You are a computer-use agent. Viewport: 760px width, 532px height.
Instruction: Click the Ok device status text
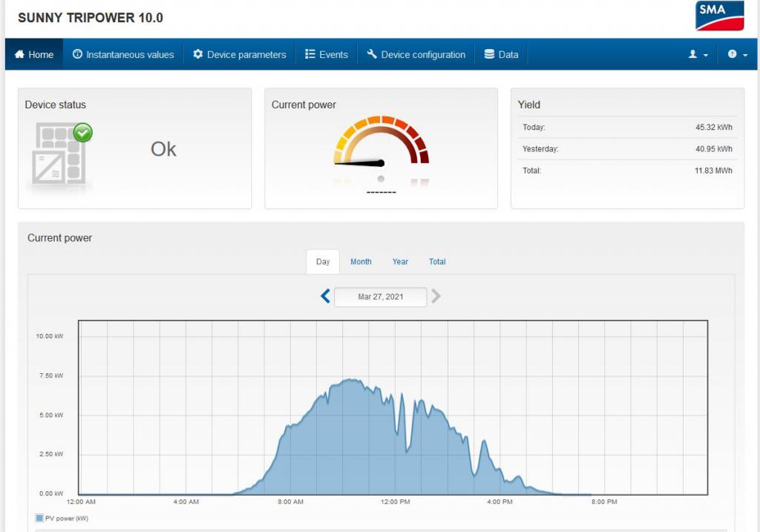[163, 149]
